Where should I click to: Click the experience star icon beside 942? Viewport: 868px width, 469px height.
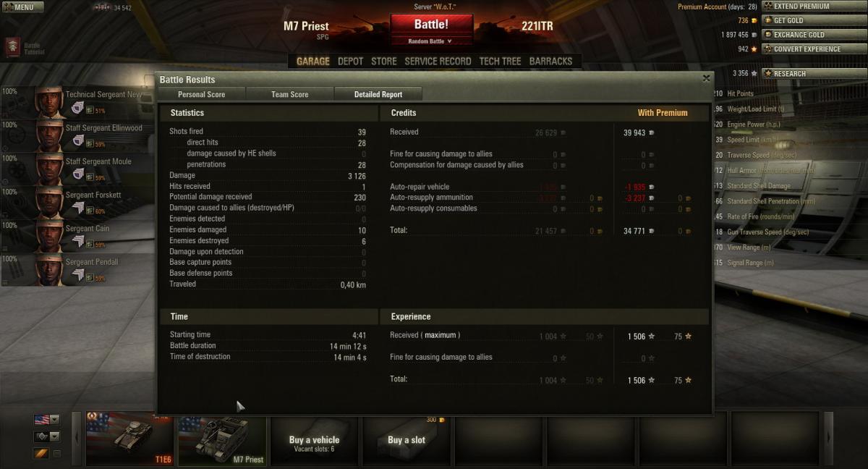click(754, 49)
